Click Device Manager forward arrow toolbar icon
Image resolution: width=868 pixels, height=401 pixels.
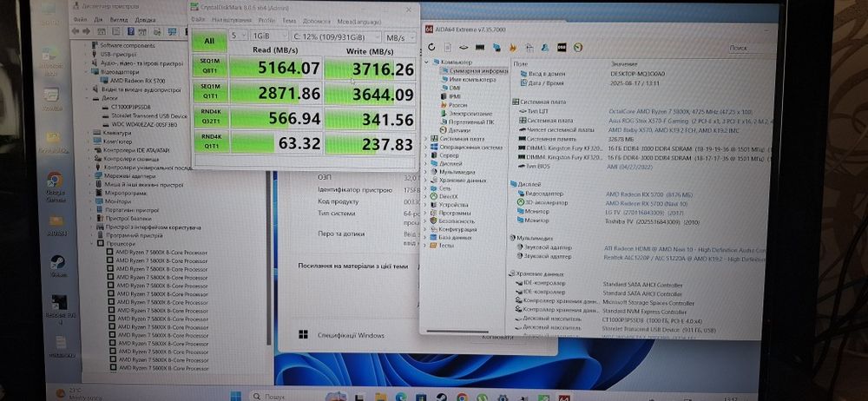[87, 31]
